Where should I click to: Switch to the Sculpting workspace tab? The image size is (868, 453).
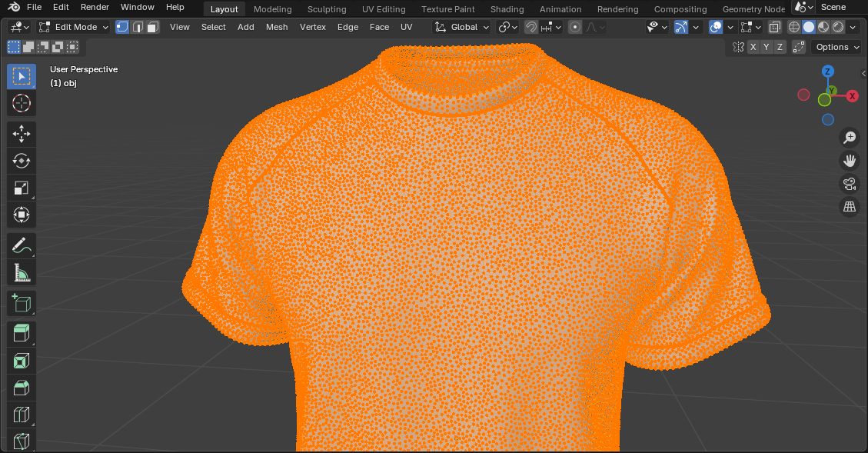tap(327, 9)
